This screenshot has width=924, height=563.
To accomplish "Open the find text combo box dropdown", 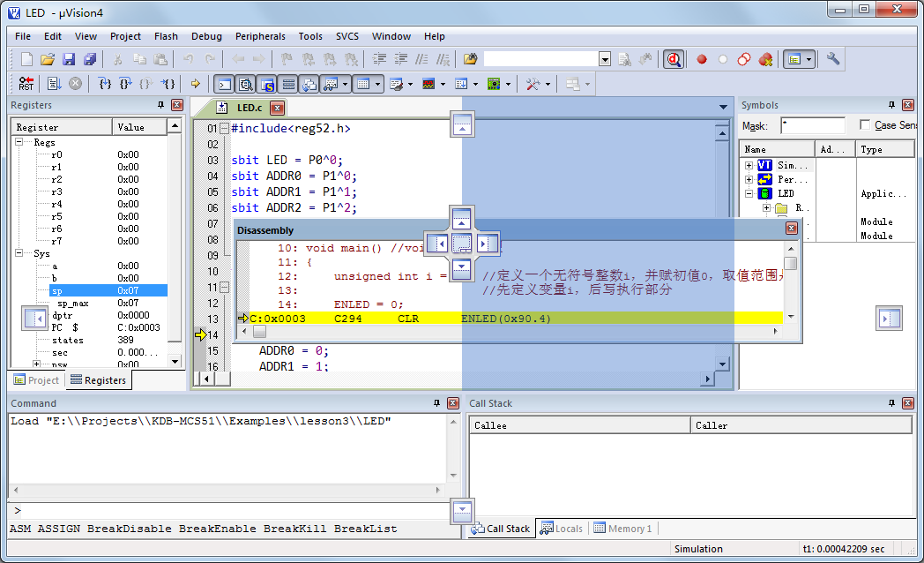I will coord(605,59).
